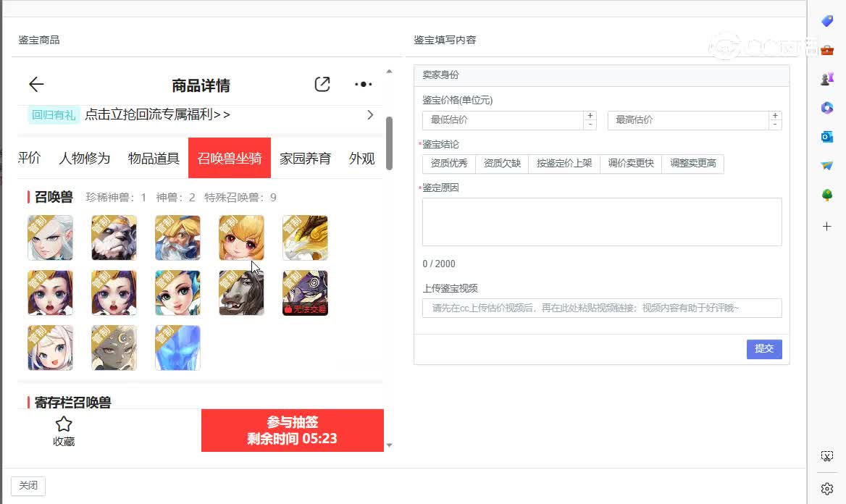Screen dimensions: 846x504
Task: Click the 寄存栏召唤兽 section heading
Action: [73, 403]
